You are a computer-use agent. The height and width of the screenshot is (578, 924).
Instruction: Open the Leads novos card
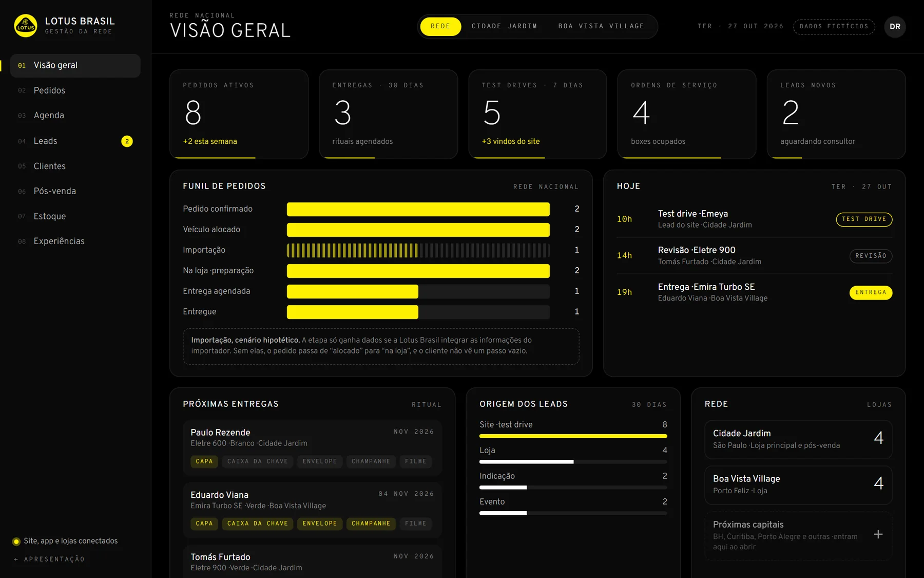[x=836, y=114]
